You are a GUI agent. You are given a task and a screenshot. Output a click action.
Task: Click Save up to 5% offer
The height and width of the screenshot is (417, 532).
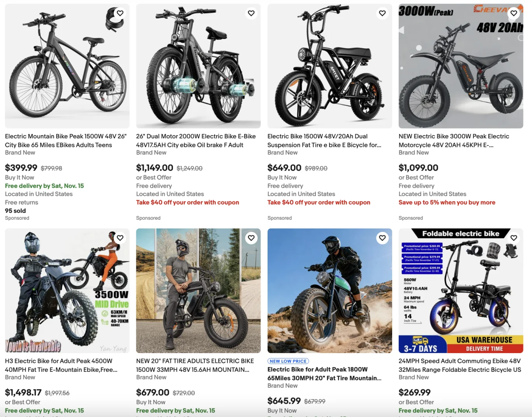(x=447, y=203)
